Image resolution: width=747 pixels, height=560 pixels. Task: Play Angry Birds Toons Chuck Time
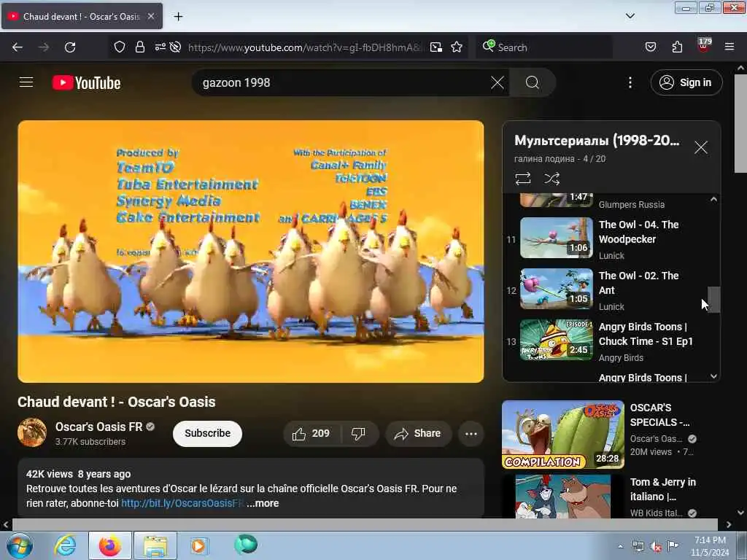(x=610, y=341)
